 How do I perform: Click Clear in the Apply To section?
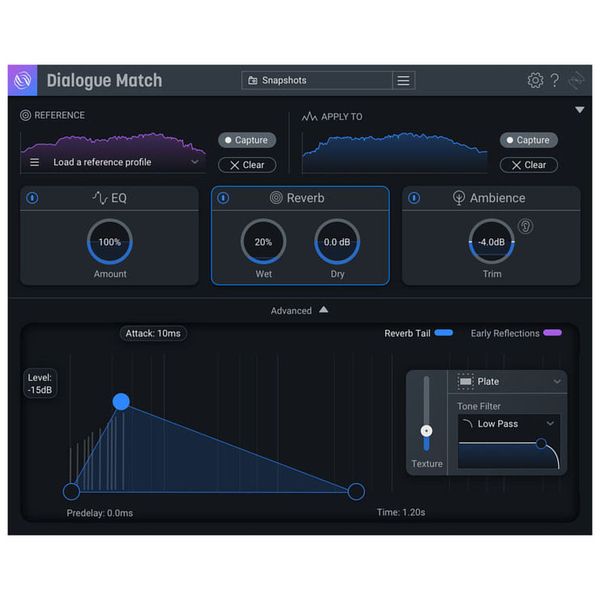point(528,165)
